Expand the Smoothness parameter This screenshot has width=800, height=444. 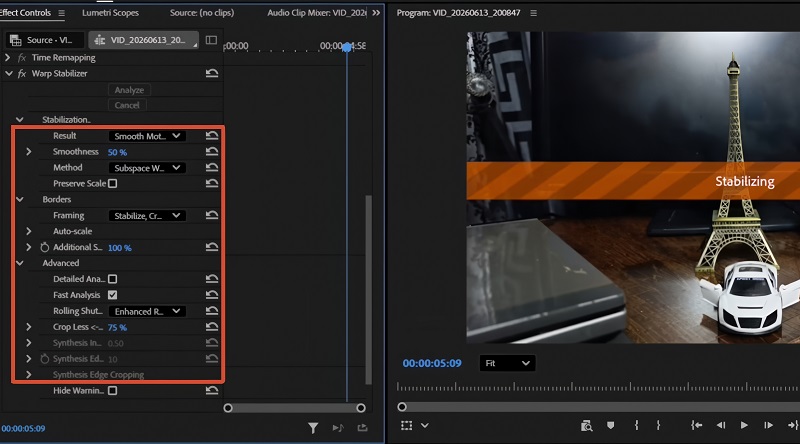(x=29, y=152)
